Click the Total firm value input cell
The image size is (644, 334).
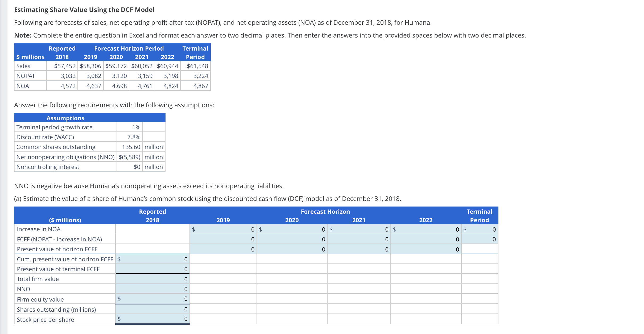coord(153,279)
